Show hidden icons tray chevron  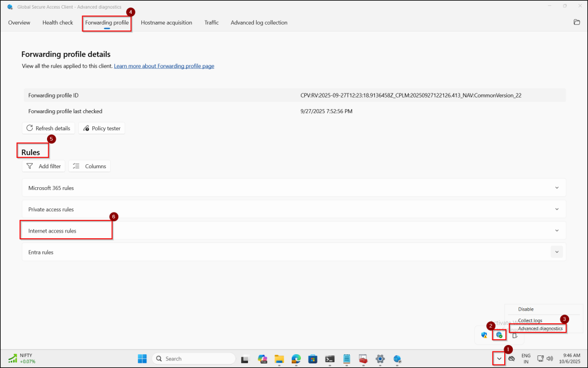(x=498, y=359)
